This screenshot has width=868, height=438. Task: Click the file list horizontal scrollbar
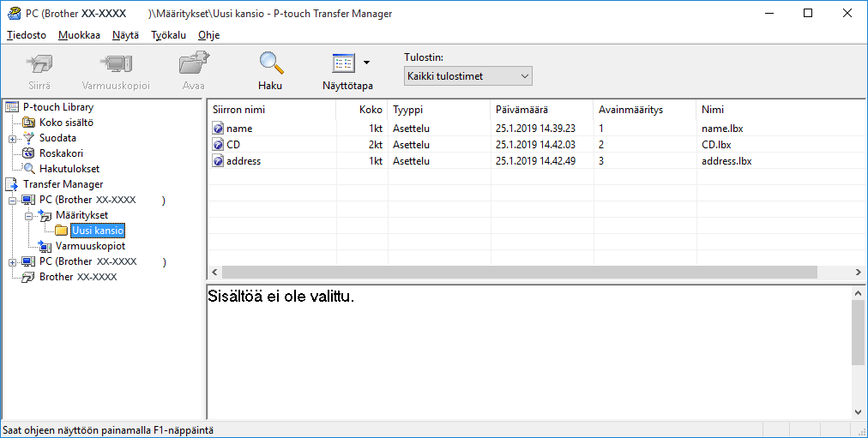tap(519, 272)
